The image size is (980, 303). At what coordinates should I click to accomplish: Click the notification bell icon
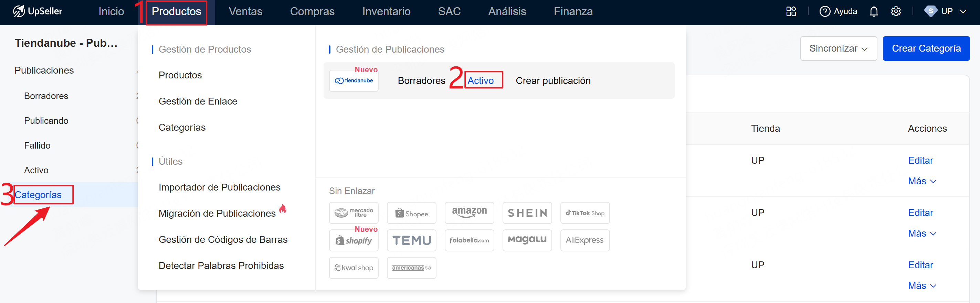[x=874, y=11]
